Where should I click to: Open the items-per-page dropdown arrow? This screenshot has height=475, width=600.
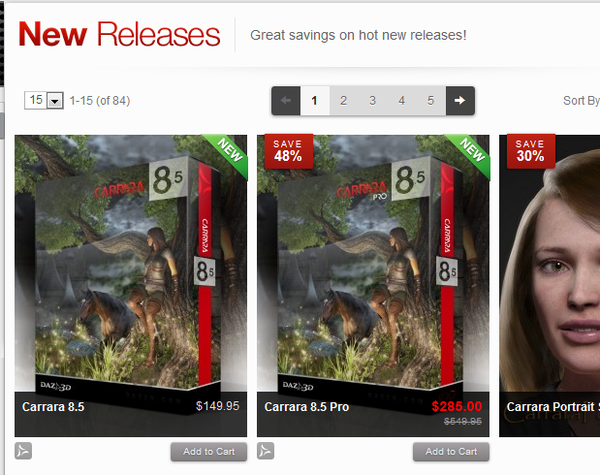(x=55, y=101)
